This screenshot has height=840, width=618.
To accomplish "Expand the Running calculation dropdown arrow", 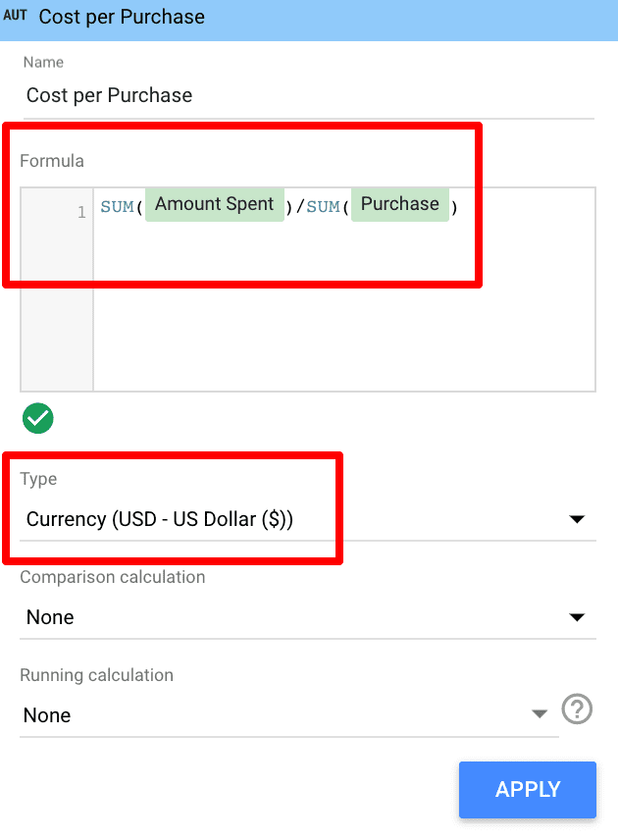I will click(539, 714).
